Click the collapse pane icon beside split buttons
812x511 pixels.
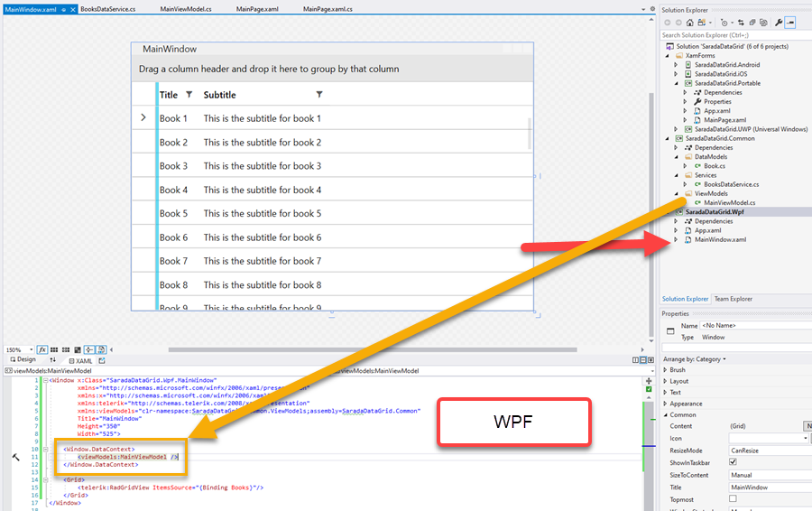click(651, 360)
